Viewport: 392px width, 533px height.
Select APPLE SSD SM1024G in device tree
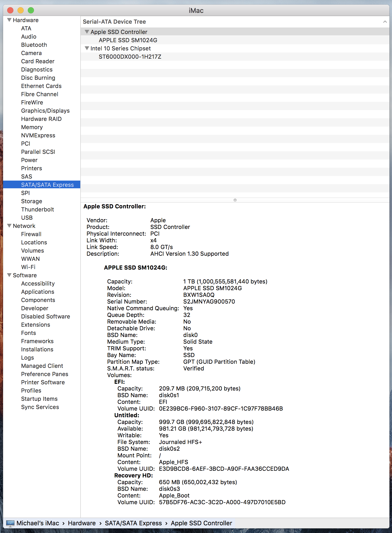tap(128, 40)
